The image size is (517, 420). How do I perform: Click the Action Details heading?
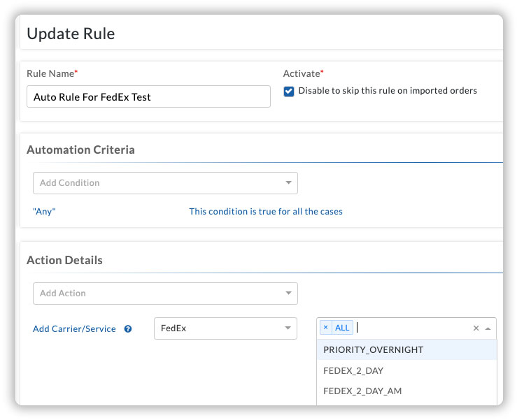64,260
